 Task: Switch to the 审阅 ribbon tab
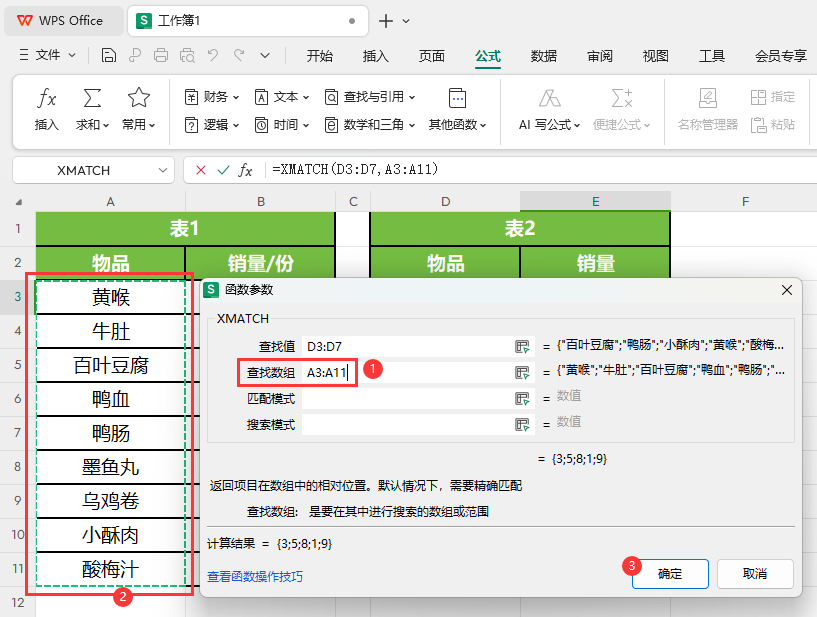[x=600, y=56]
